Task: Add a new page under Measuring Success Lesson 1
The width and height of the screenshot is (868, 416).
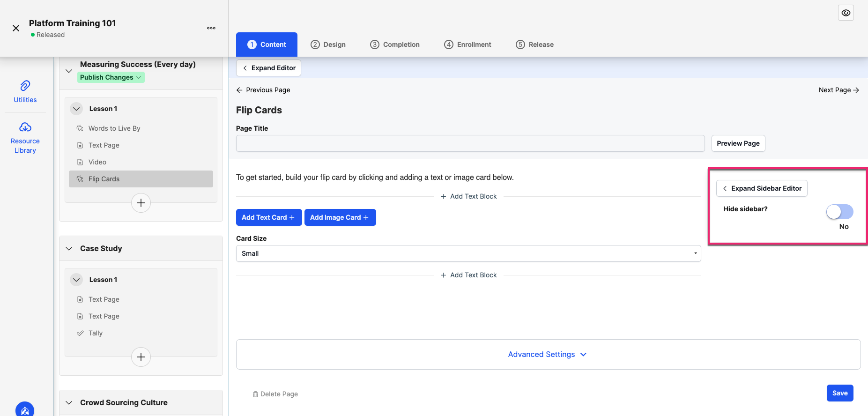Action: click(x=141, y=203)
